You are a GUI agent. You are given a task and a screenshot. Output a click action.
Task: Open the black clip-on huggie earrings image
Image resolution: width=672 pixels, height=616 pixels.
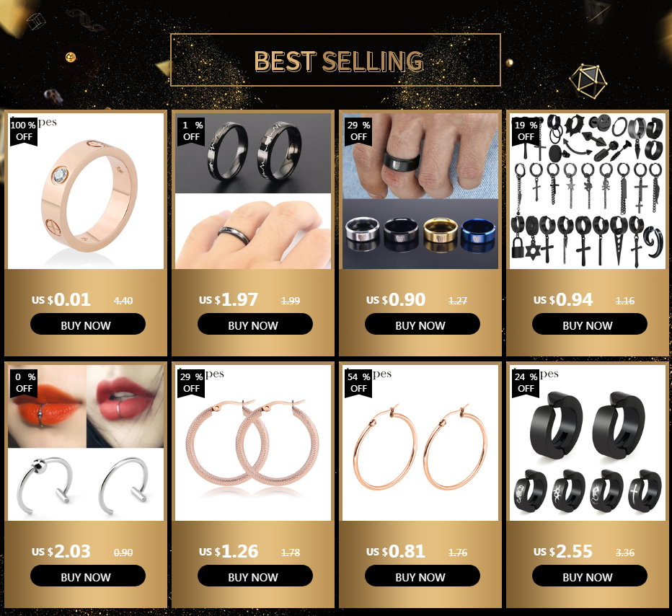click(x=588, y=443)
